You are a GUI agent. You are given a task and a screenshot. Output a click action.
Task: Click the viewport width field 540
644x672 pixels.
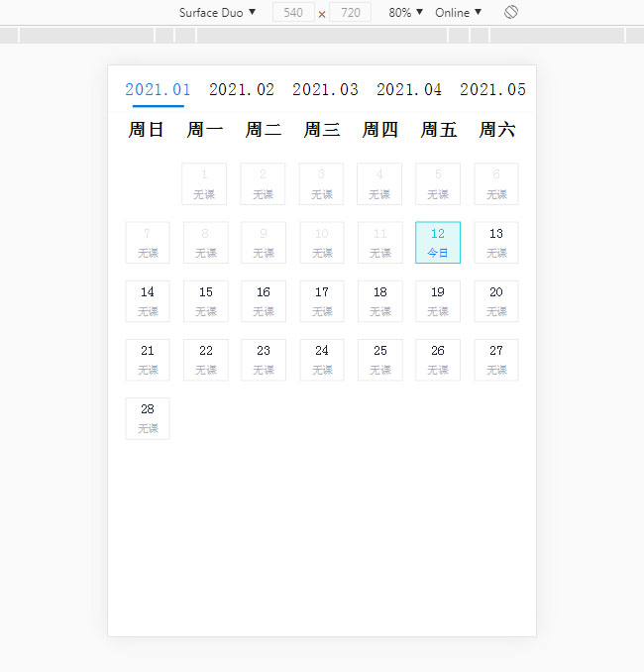293,13
